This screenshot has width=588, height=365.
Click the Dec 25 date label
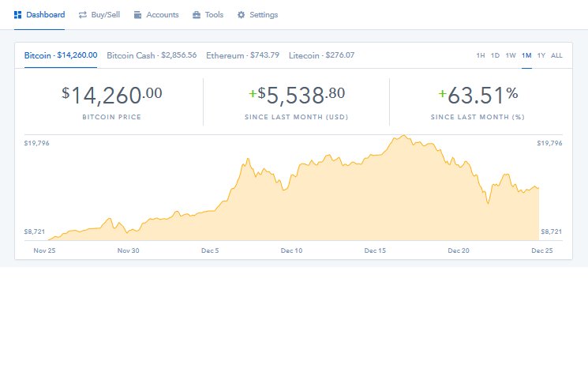(542, 250)
